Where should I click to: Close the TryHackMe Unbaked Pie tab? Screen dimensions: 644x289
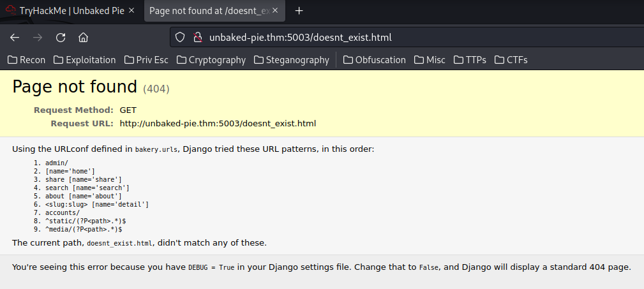[131, 11]
